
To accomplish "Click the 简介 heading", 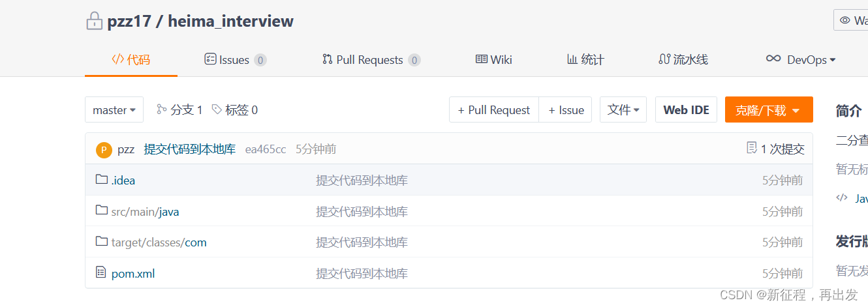I will point(848,111).
